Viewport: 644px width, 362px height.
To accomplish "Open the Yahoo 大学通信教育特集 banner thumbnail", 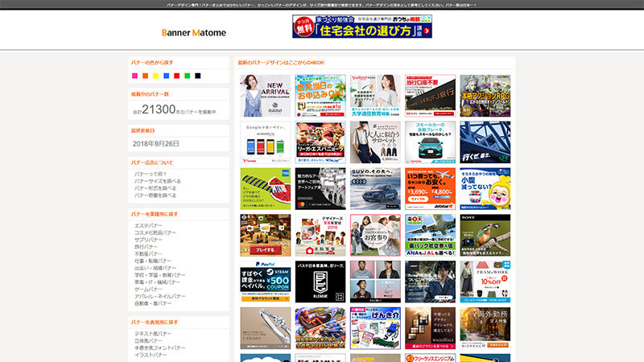I will pos(375,96).
